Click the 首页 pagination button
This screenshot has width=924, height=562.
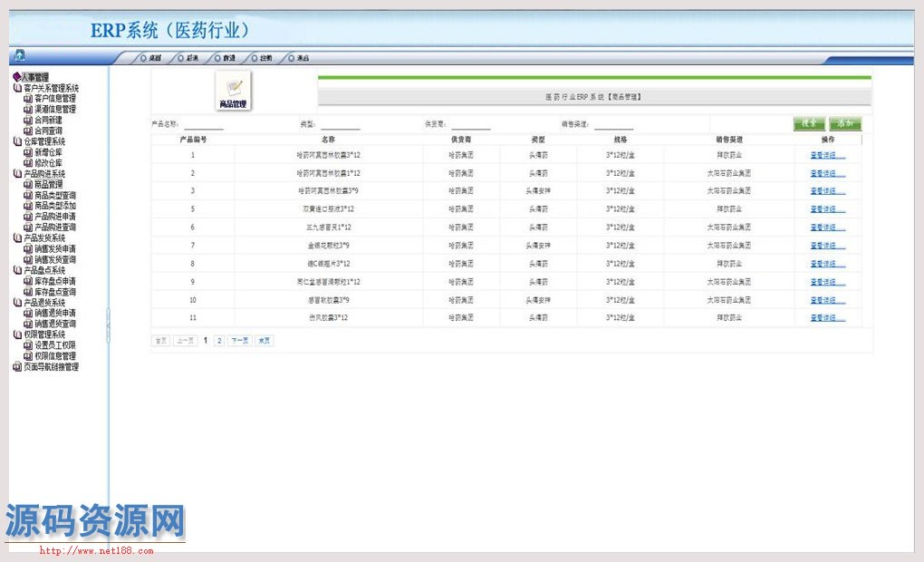tap(161, 340)
